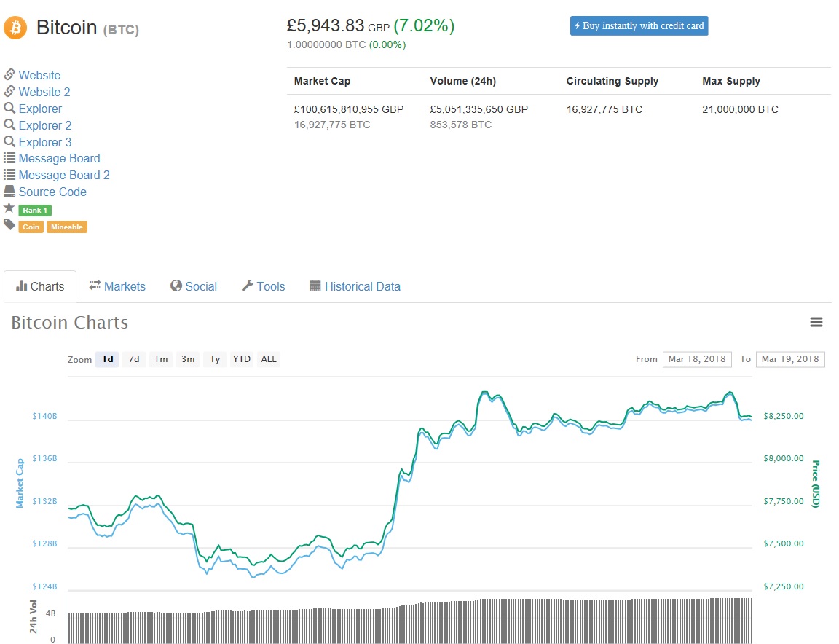The height and width of the screenshot is (644, 839).
Task: Click the magnifier icon beside Explorer
Action: pos(9,108)
